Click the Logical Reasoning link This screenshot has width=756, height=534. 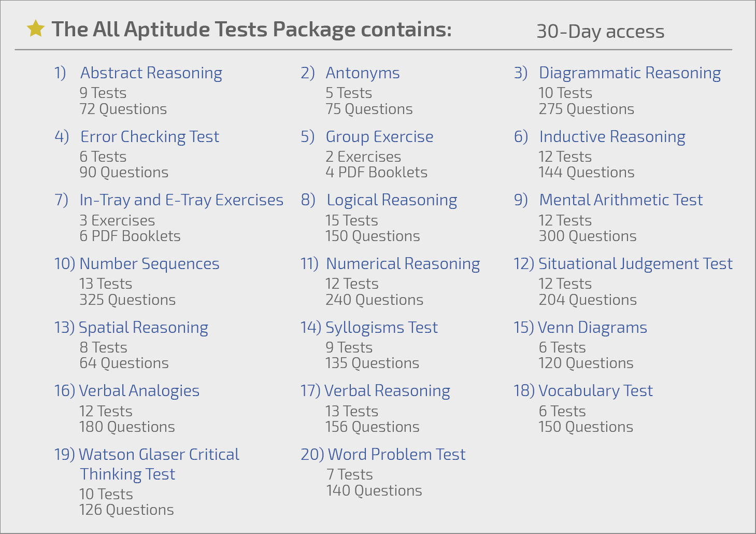[392, 200]
